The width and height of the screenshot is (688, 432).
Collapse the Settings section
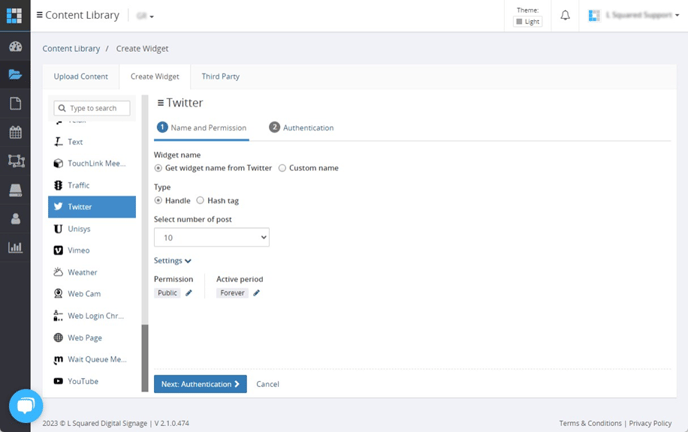172,261
